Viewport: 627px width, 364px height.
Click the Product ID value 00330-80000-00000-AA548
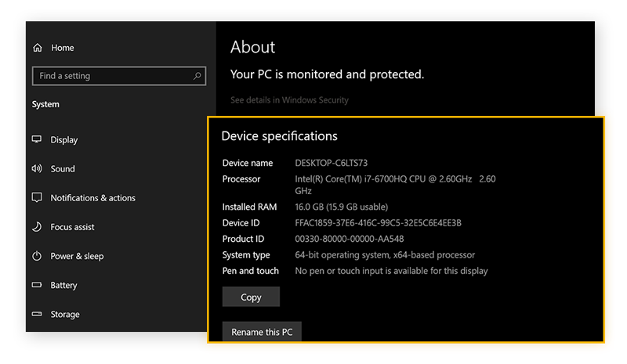tap(350, 239)
